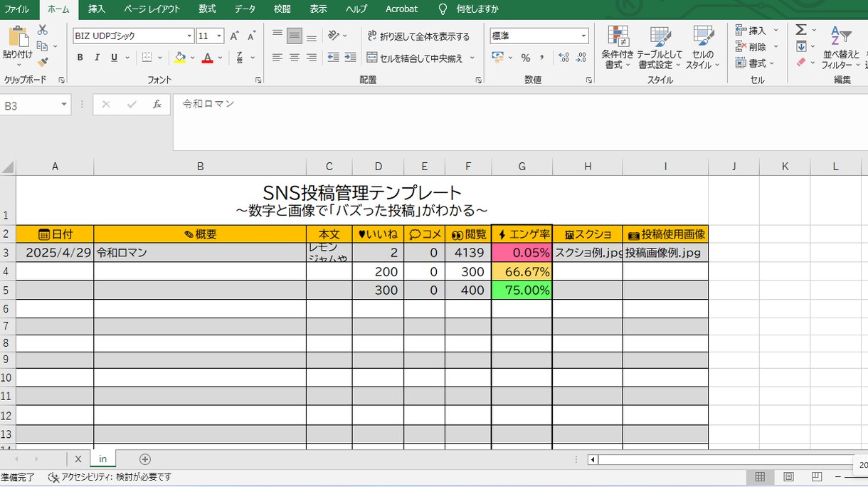This screenshot has height=487, width=868.
Task: Increase indent icon
Action: (350, 58)
